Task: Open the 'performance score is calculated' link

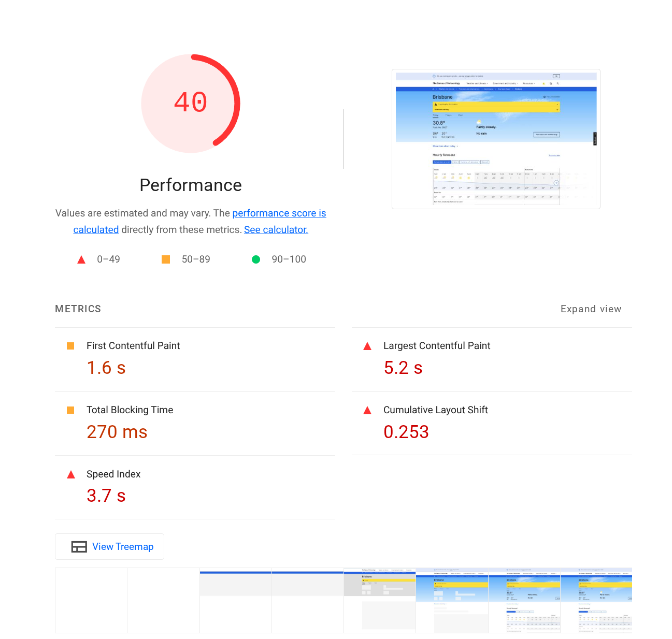Action: 279,213
